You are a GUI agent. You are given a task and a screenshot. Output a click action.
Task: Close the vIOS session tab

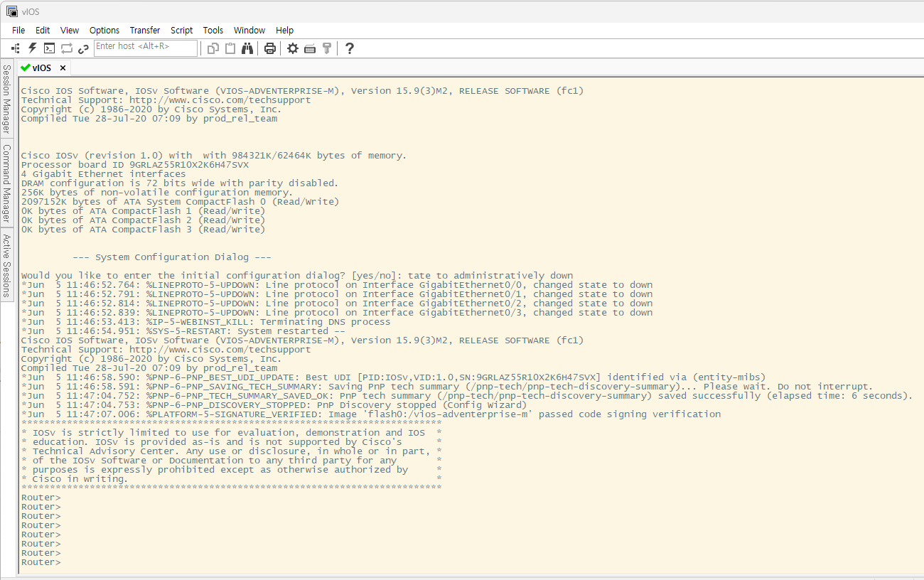[x=63, y=68]
